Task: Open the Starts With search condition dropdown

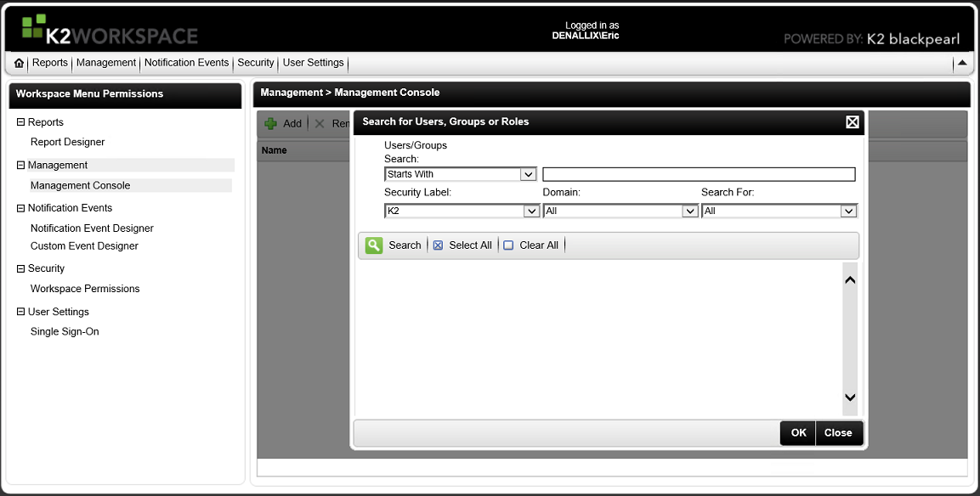Action: click(x=529, y=173)
